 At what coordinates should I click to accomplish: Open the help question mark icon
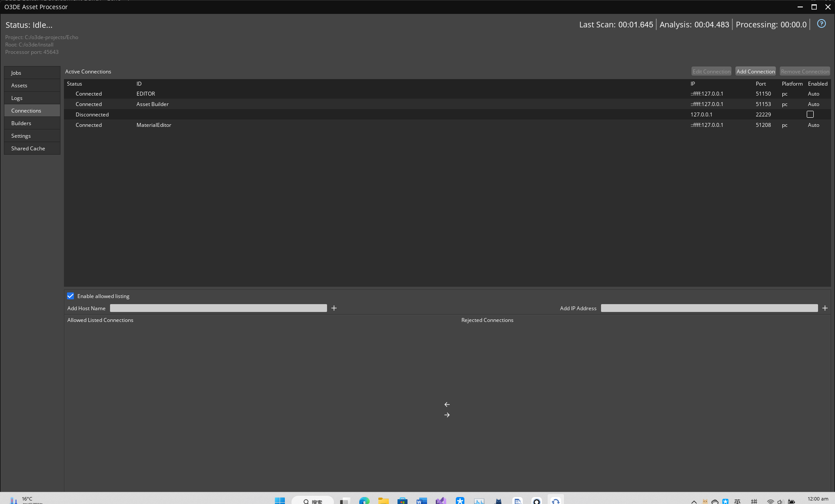tap(821, 24)
